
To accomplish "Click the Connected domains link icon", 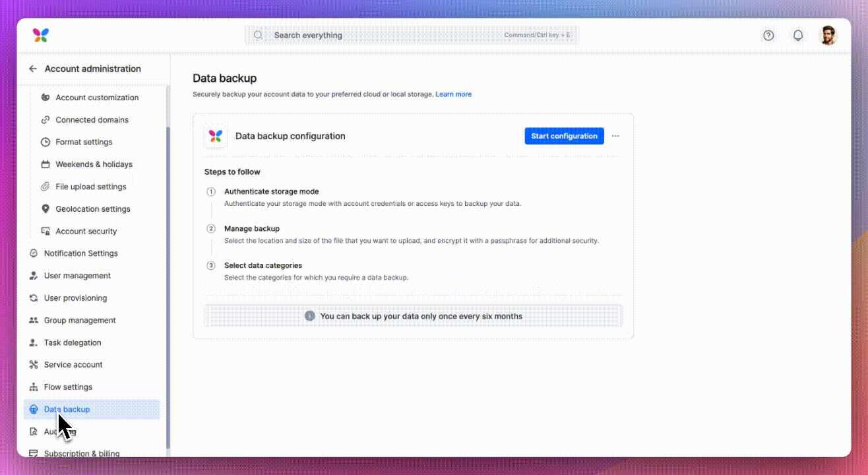I will [46, 120].
